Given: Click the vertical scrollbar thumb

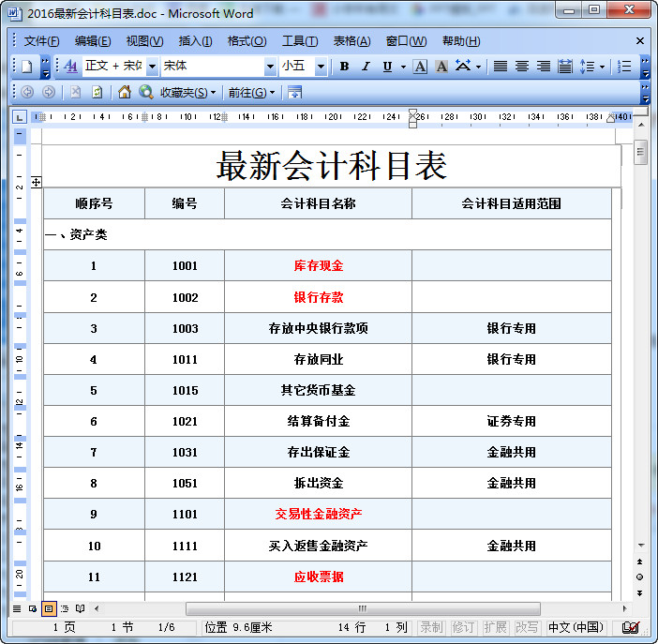Looking at the screenshot, I should [x=640, y=152].
